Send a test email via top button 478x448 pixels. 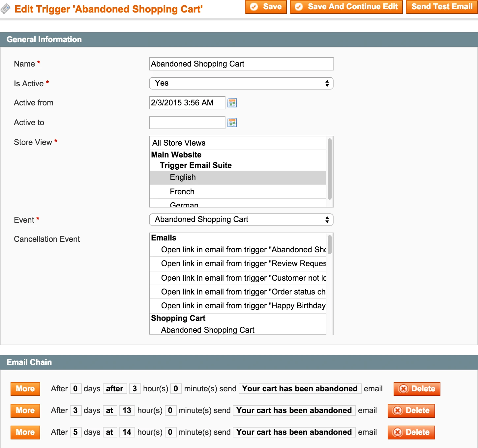point(442,7)
